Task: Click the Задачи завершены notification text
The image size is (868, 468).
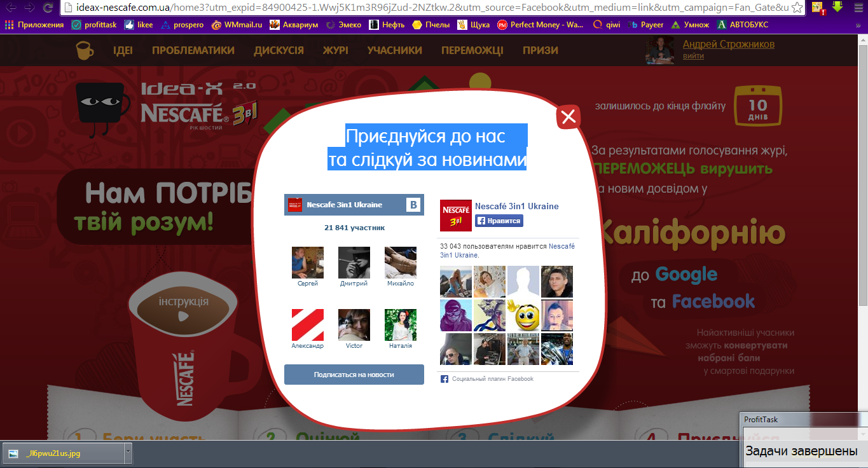Action: tap(802, 451)
